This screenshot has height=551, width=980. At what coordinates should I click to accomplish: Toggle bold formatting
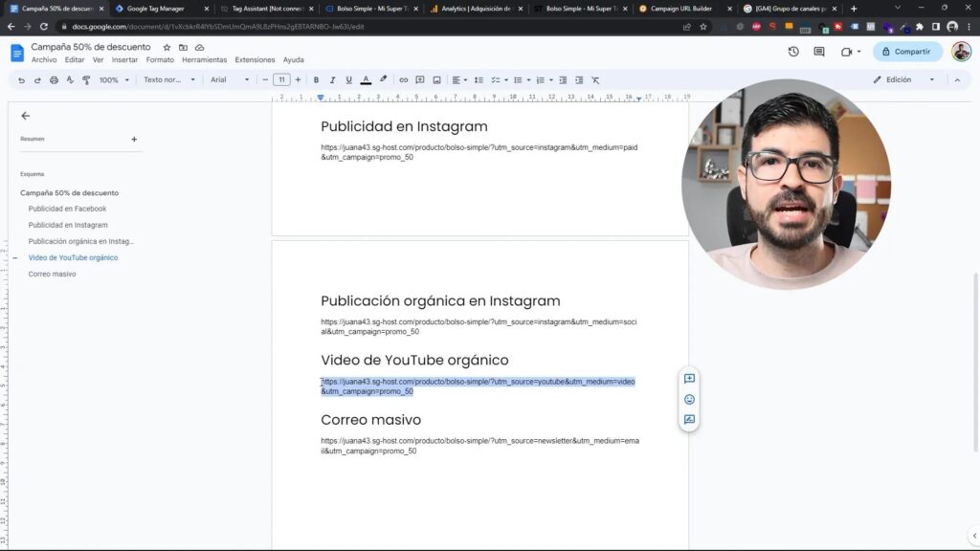click(x=316, y=80)
